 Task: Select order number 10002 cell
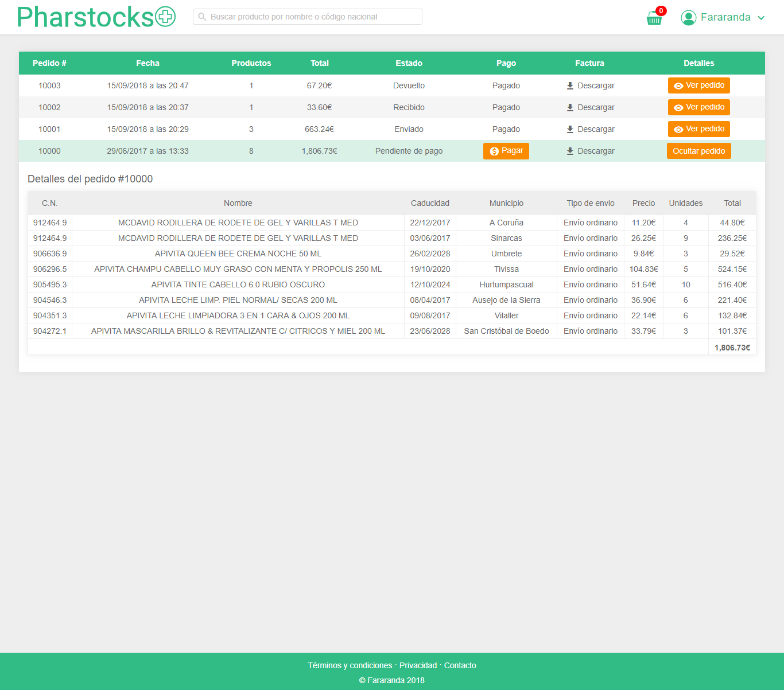[x=49, y=107]
